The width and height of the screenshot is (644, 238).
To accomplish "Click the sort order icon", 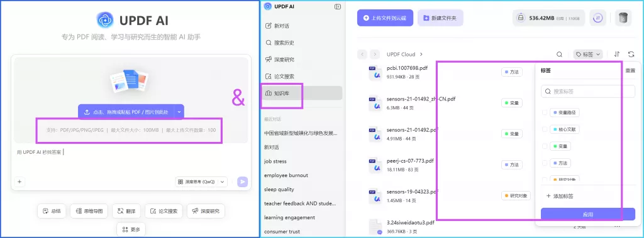I will 617,54.
